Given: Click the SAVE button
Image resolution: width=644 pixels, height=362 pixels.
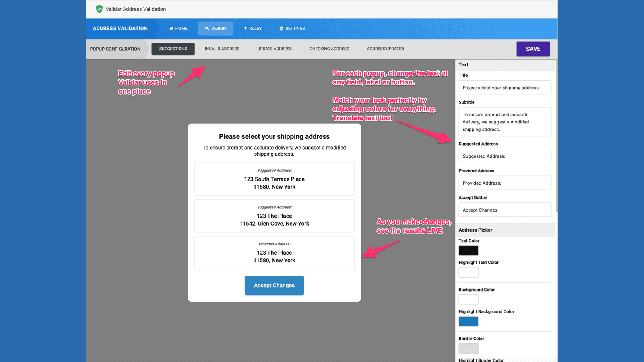Looking at the screenshot, I should [533, 49].
